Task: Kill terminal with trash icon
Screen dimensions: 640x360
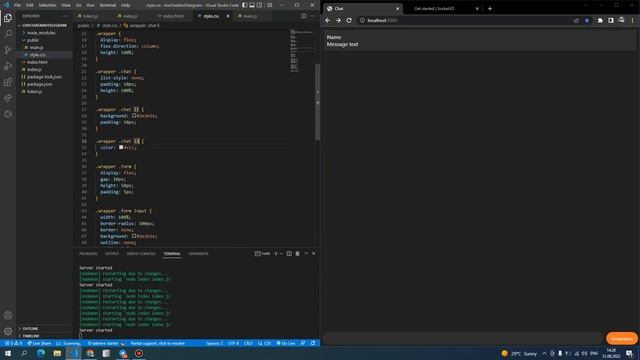Action: (298, 253)
